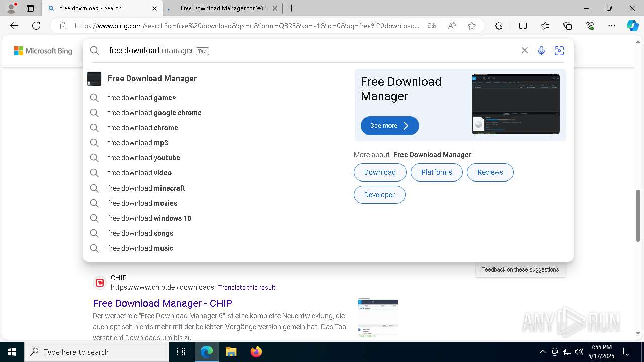
Task: Open the Edge profile icon
Action: click(11, 8)
